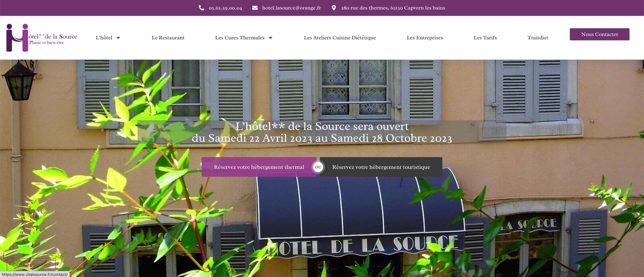Click the hotel.lasource@orange.fr email link
Screen dimensions: 644x277
click(x=291, y=8)
